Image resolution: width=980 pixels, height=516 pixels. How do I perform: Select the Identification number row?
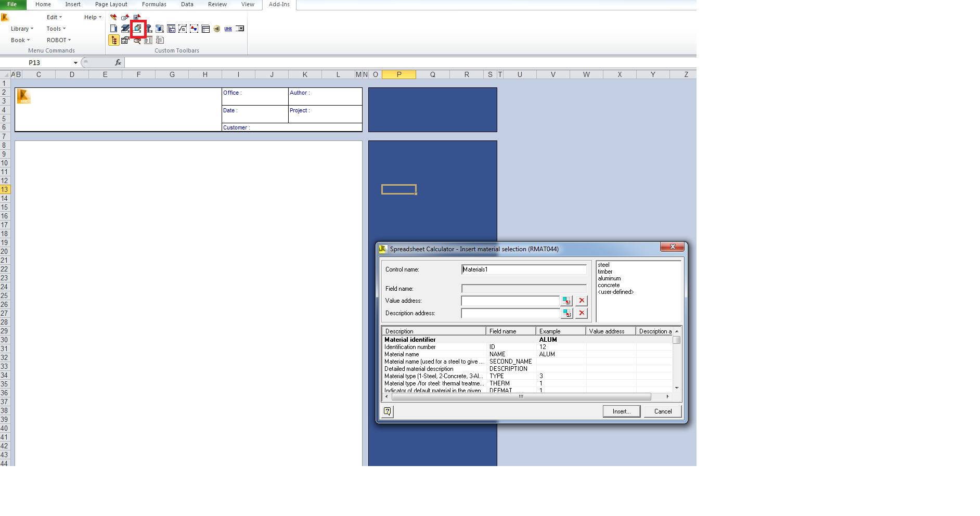click(x=528, y=347)
